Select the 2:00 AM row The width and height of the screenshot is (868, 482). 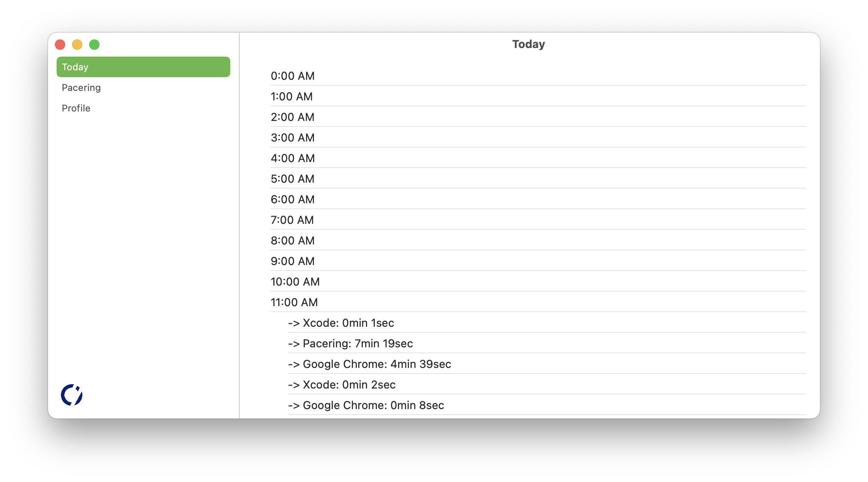[538, 117]
